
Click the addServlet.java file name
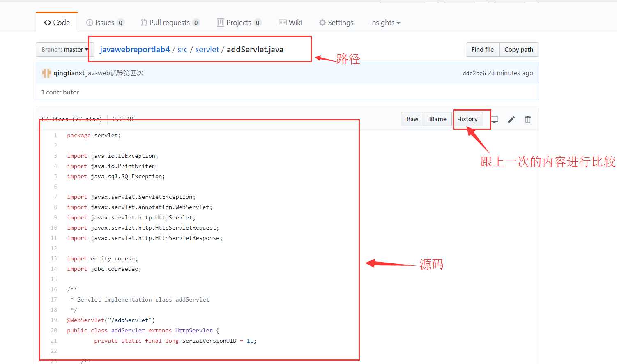[x=255, y=50]
